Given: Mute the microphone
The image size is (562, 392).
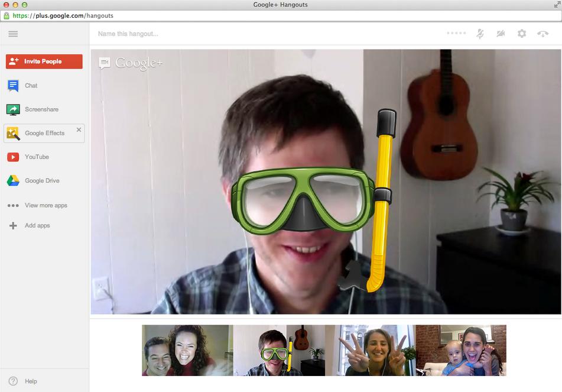Looking at the screenshot, I should click(x=480, y=34).
